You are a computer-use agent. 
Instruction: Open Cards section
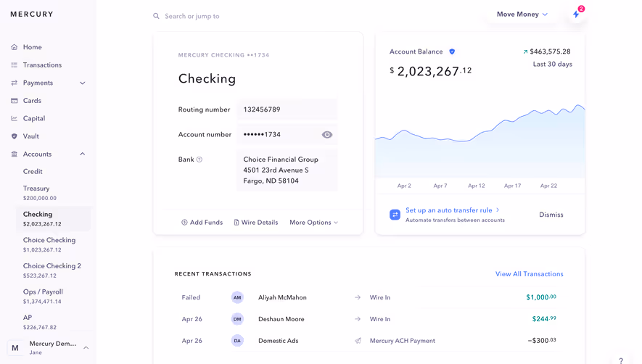click(x=32, y=100)
